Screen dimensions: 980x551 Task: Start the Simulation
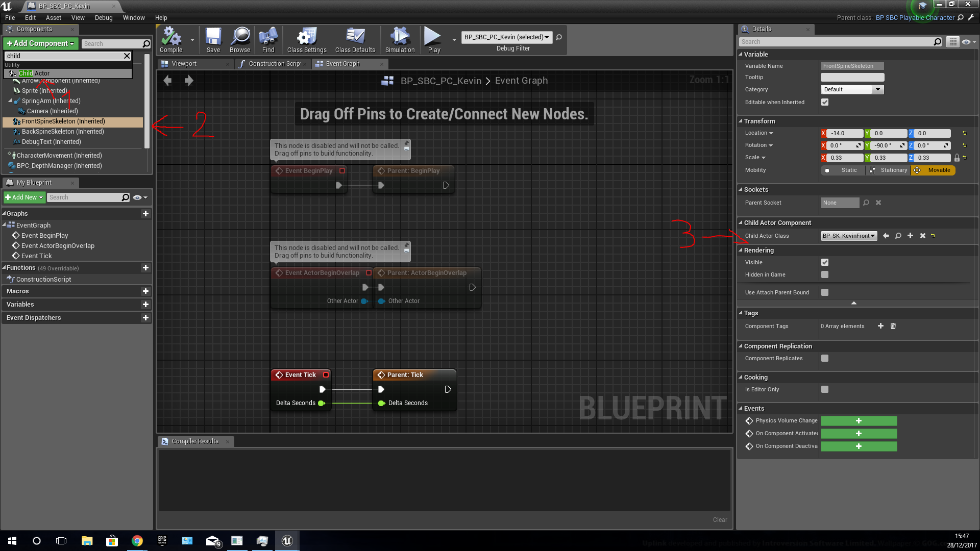tap(400, 40)
